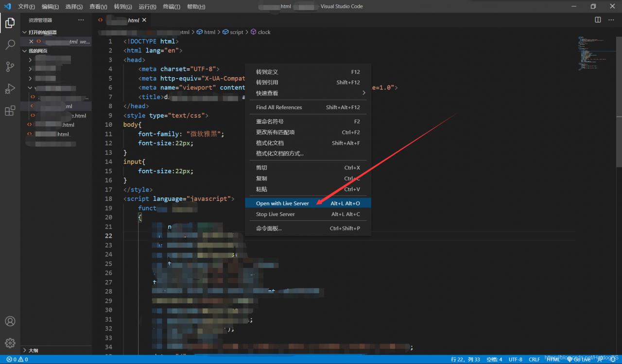Click the 行 22, 列 33 cursor position indicator

pos(466,360)
